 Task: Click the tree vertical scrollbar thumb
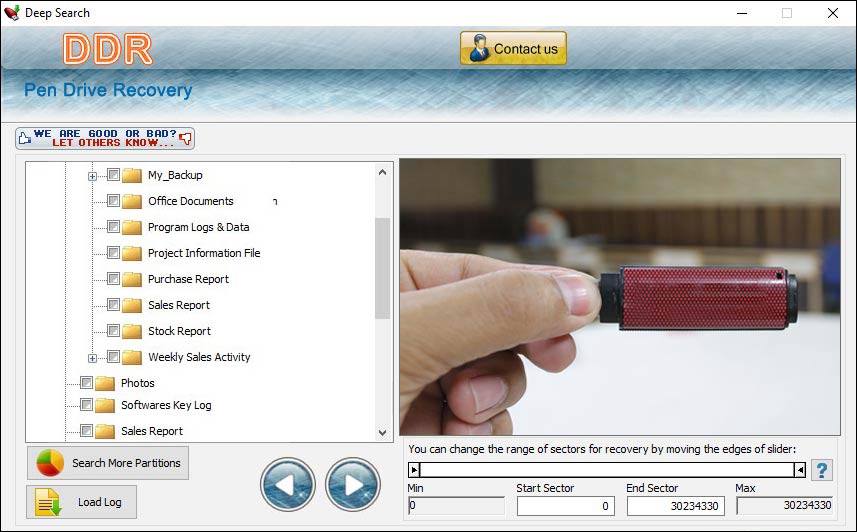383,268
